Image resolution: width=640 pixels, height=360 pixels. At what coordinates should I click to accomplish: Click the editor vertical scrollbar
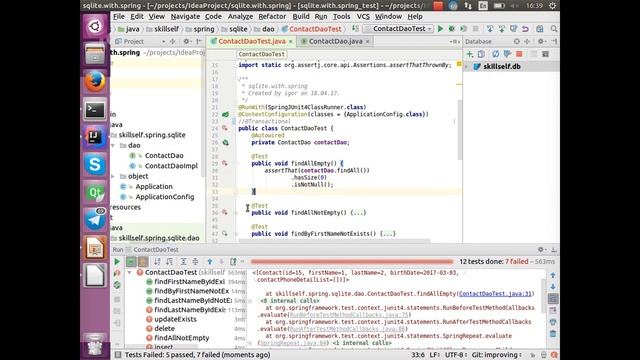(460, 130)
